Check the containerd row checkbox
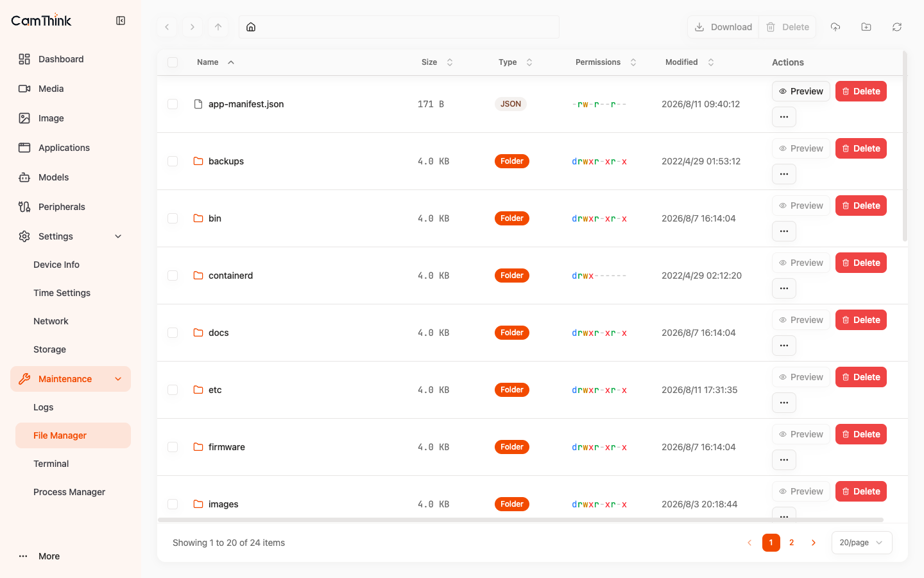924x578 pixels. coord(173,276)
